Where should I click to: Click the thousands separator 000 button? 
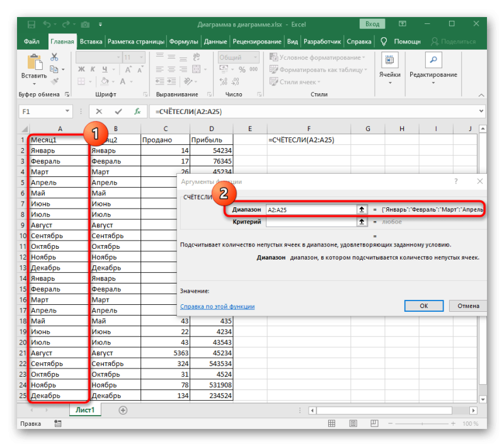pos(254,69)
